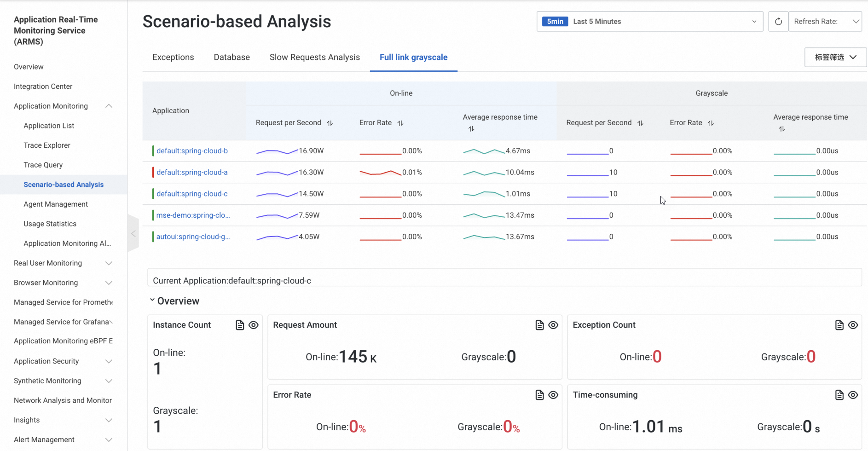Image resolution: width=868 pixels, height=451 pixels.
Task: Collapse the Application Monitoring sidebar section
Action: coord(109,106)
